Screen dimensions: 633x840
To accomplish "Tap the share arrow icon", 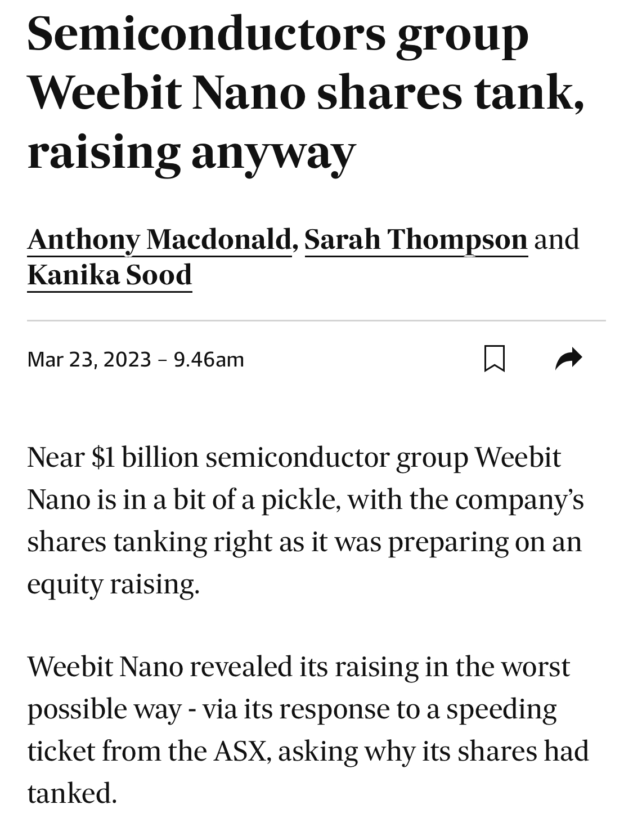I will pyautogui.click(x=568, y=359).
